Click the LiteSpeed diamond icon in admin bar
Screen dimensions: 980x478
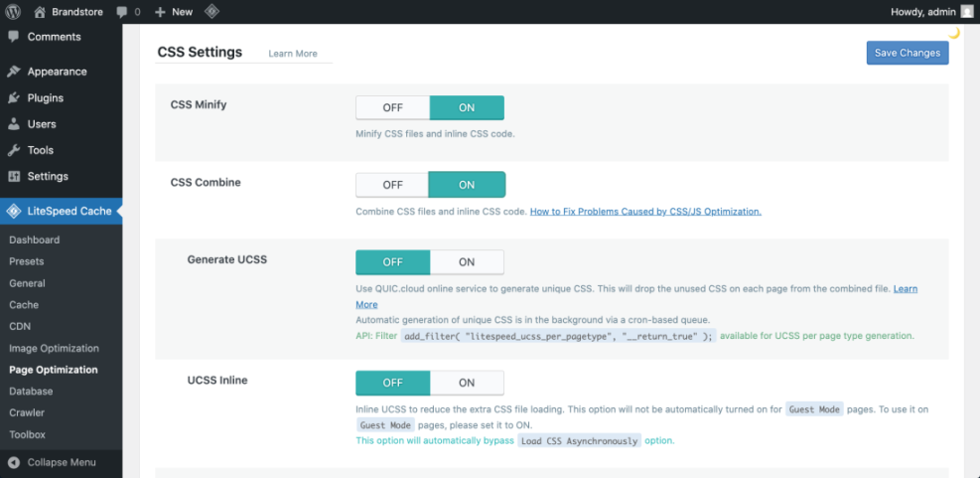211,12
